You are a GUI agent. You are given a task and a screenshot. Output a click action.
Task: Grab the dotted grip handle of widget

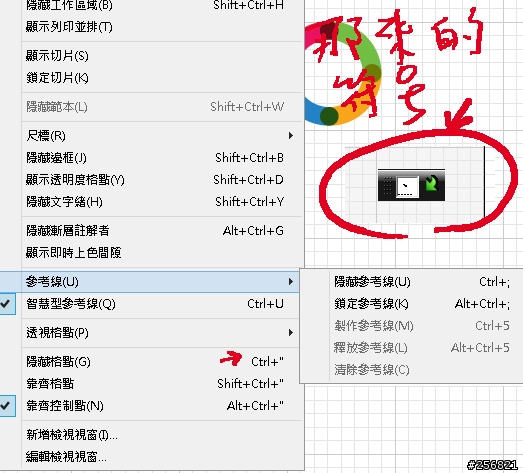pos(387,186)
